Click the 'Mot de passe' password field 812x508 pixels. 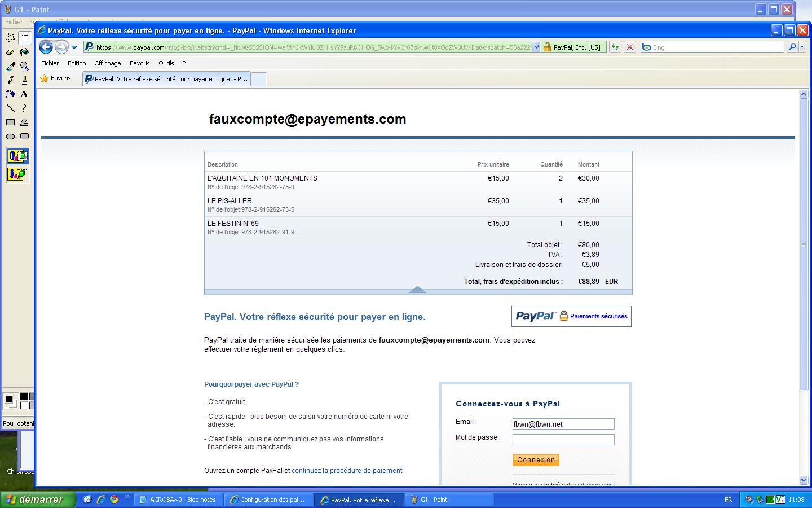(x=563, y=440)
